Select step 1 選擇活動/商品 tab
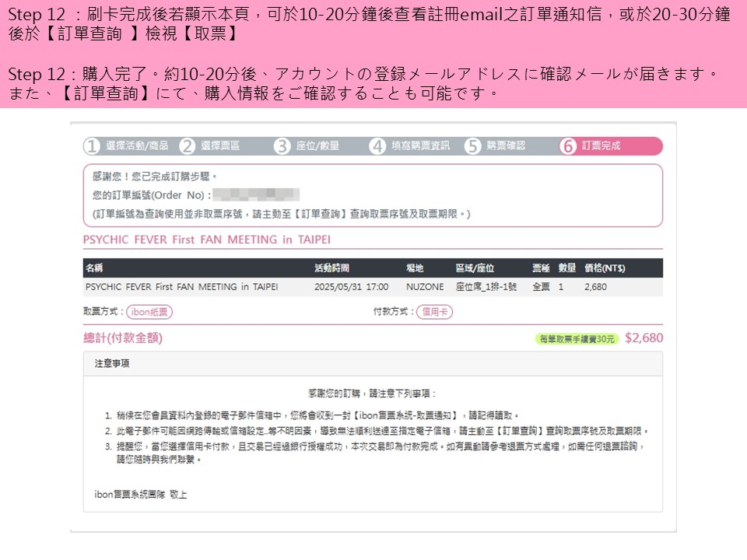Image resolution: width=747 pixels, height=560 pixels. [126, 145]
